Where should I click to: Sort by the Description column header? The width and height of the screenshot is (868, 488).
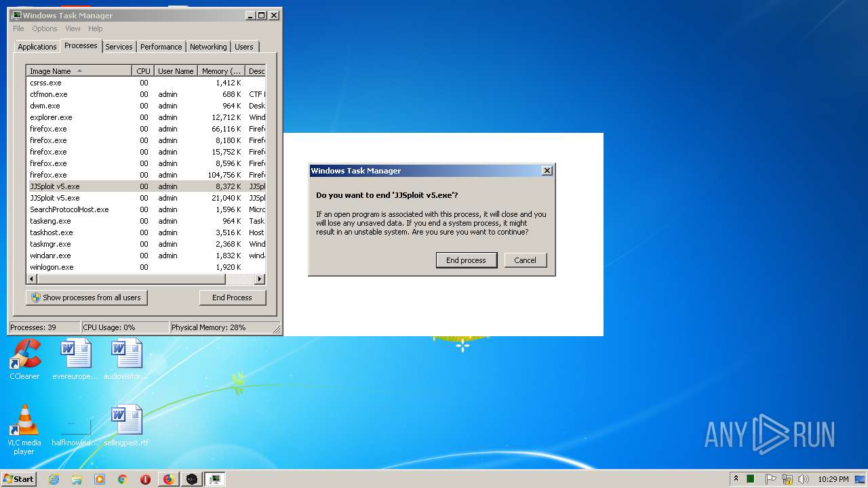tap(256, 71)
